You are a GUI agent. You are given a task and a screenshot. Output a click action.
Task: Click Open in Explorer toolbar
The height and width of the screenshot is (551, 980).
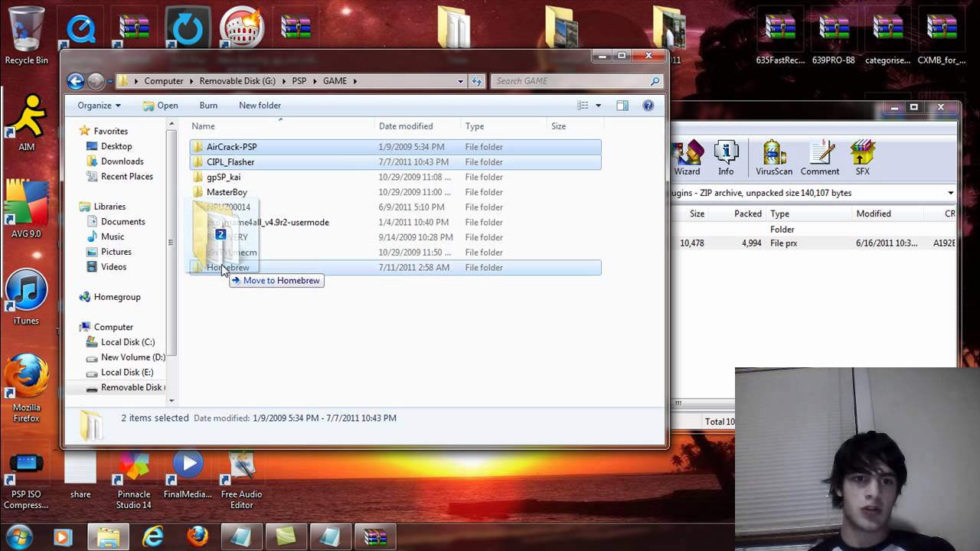(x=161, y=106)
